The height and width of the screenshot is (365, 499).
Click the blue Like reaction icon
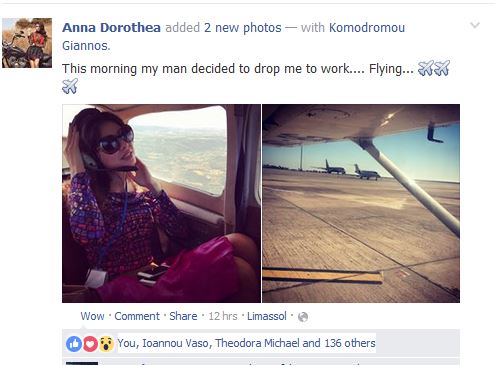74,344
